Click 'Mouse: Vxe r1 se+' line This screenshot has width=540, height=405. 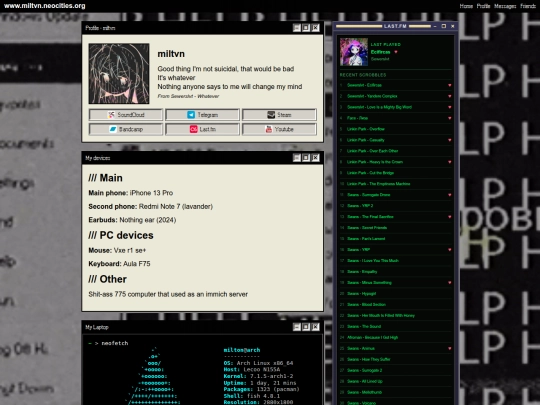(117, 250)
